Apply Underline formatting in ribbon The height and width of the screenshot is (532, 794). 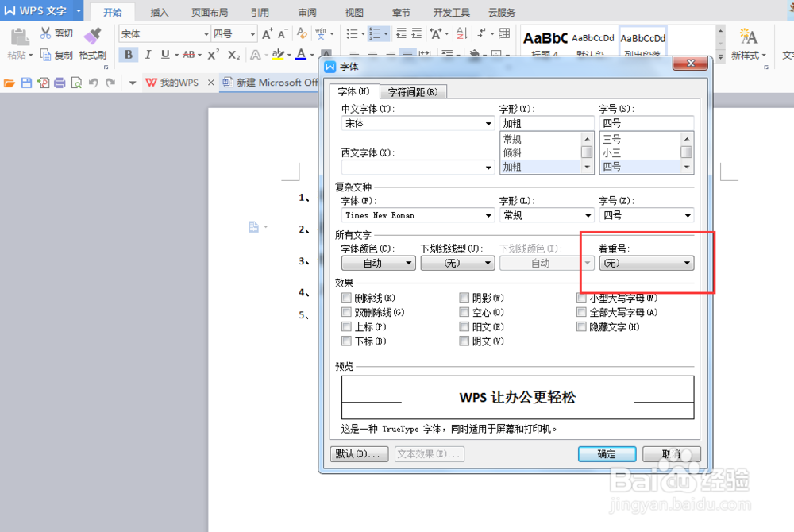point(165,54)
